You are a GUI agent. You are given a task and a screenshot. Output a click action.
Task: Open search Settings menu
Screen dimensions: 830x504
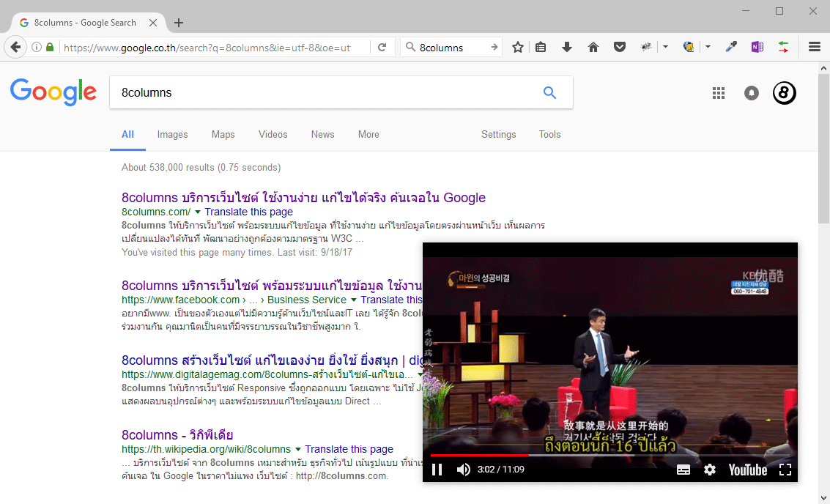coord(499,135)
